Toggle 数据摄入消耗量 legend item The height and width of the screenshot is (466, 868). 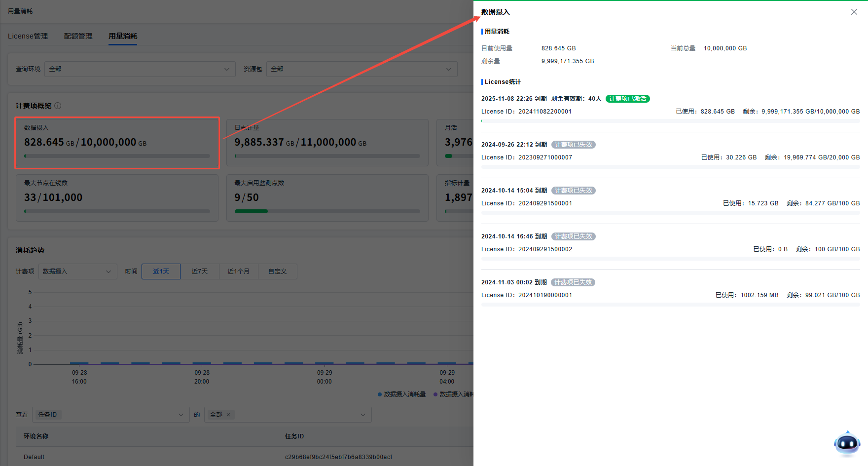pos(401,394)
